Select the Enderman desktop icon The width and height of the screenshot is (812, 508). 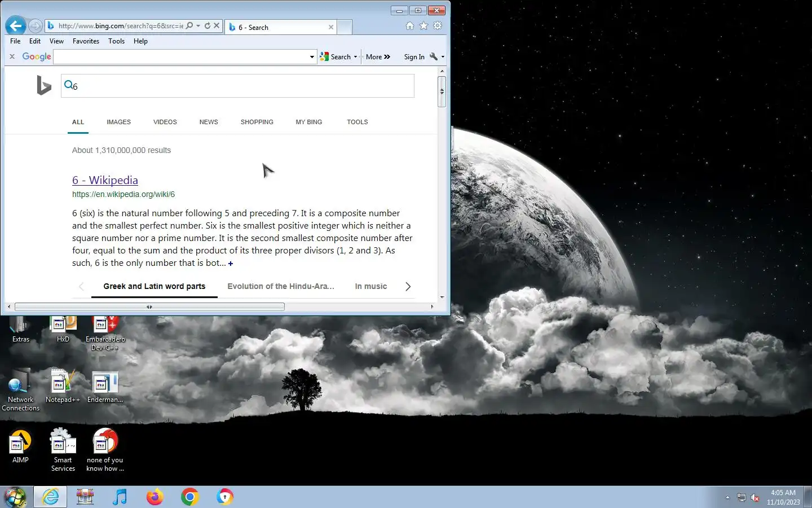pos(105,387)
